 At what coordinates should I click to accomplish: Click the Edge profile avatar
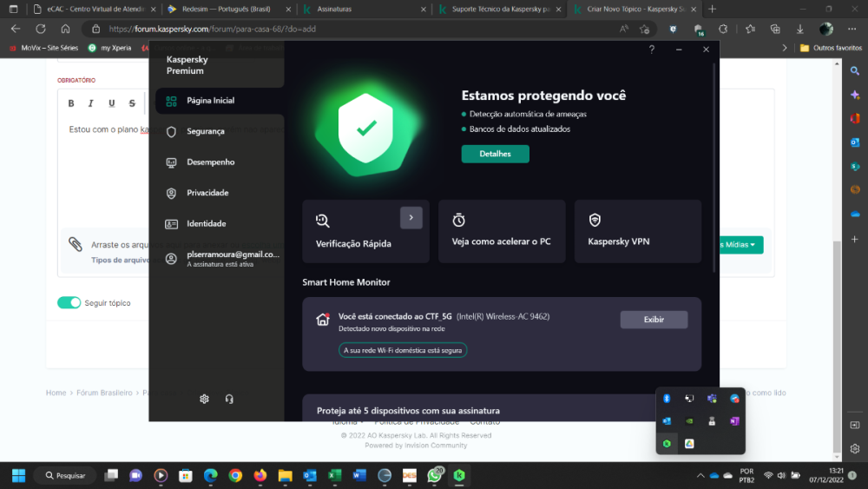(826, 29)
